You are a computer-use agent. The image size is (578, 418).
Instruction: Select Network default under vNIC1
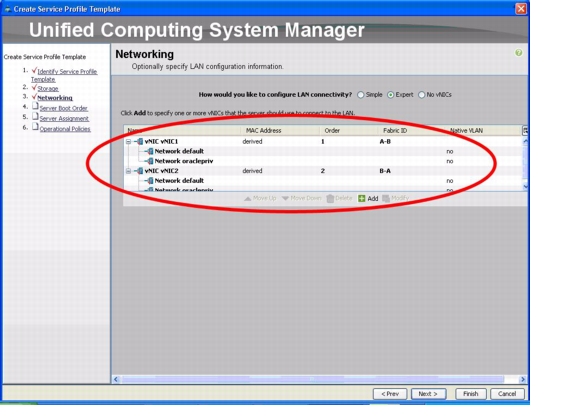[x=323, y=151]
